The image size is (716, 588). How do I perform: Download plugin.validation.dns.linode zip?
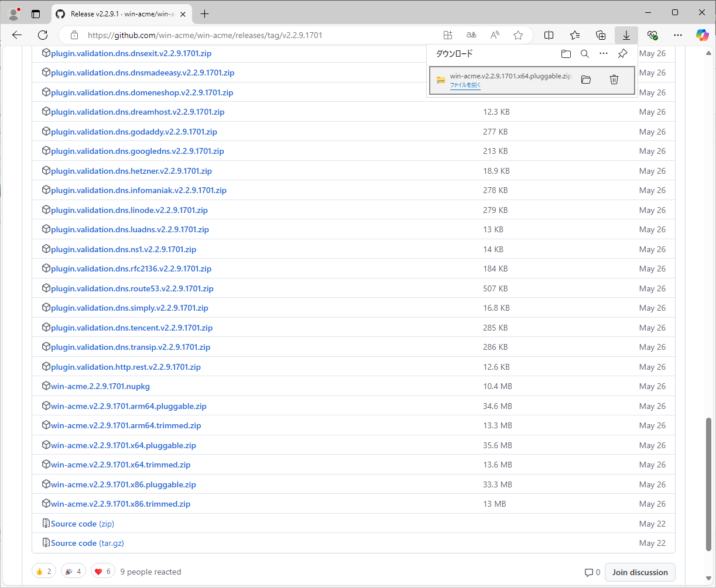pos(129,210)
